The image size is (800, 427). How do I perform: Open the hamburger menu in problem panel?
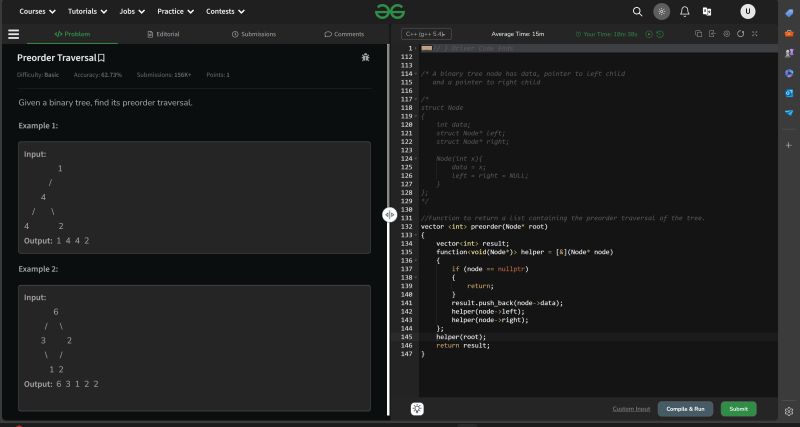tap(14, 34)
